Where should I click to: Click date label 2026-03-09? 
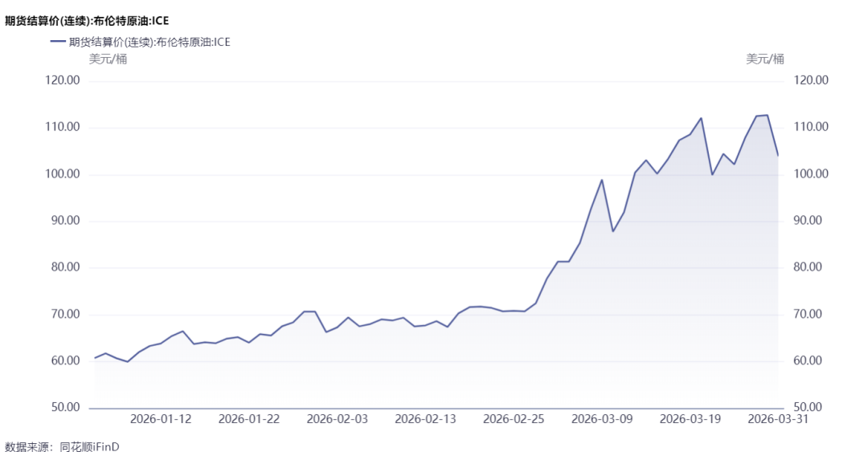602,419
